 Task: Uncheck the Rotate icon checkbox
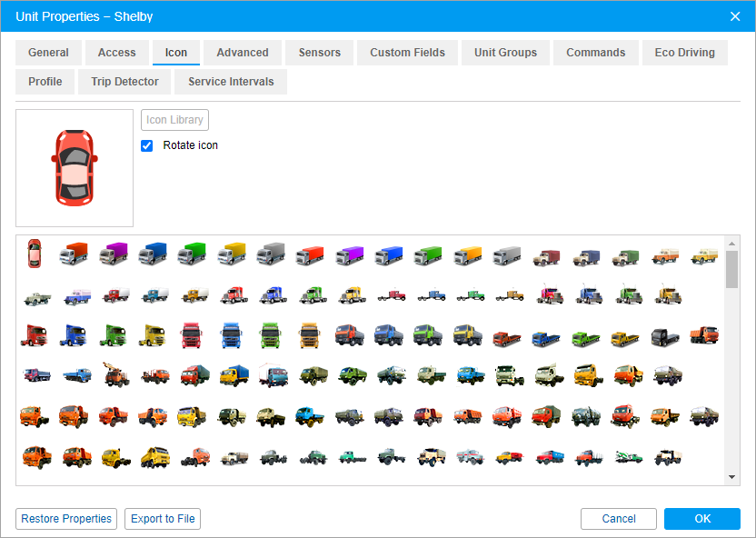[146, 145]
